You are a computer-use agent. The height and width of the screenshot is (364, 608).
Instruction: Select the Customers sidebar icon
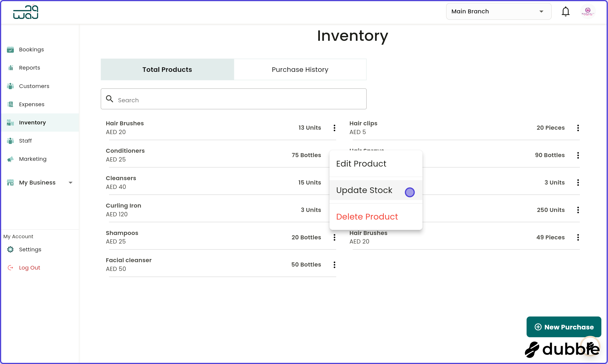point(10,86)
